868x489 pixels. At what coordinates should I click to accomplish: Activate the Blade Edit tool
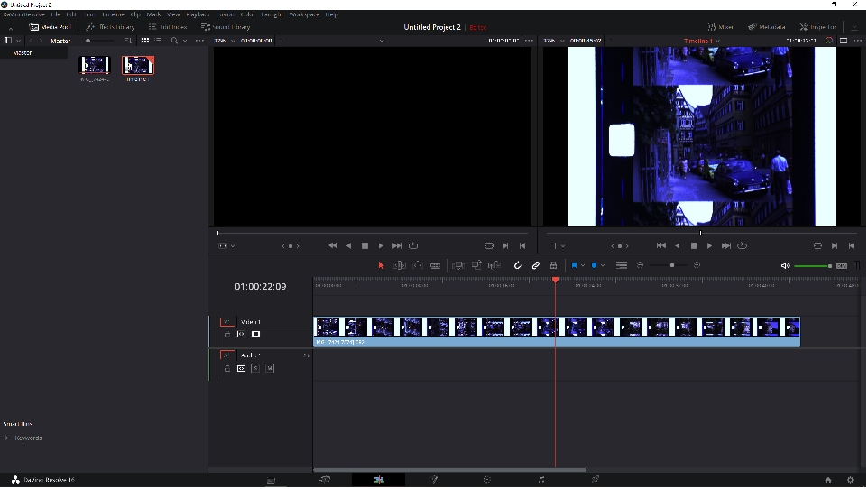coord(436,266)
